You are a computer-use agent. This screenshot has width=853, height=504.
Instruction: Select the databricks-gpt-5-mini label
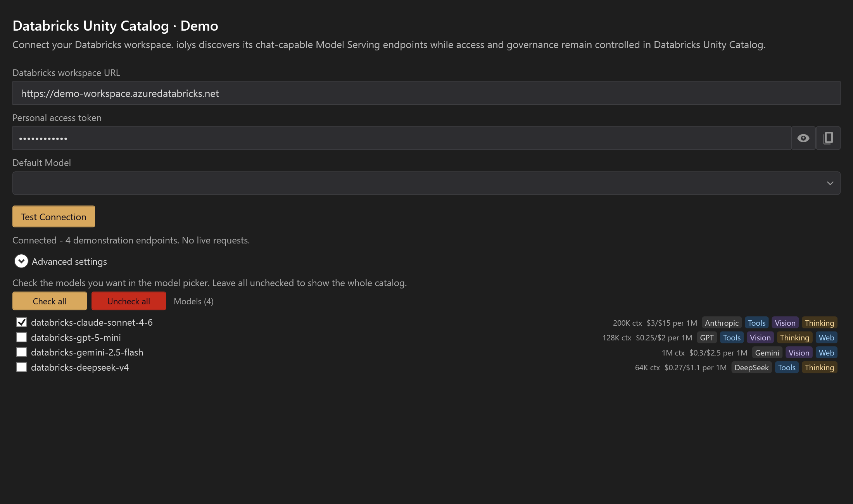76,337
